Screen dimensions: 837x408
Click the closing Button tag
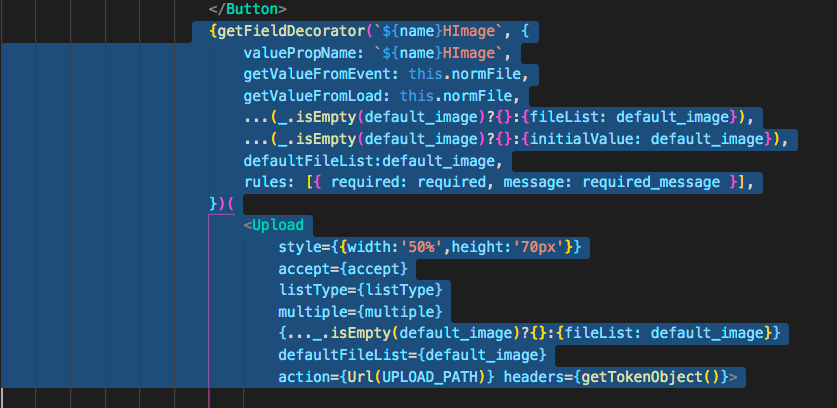248,10
